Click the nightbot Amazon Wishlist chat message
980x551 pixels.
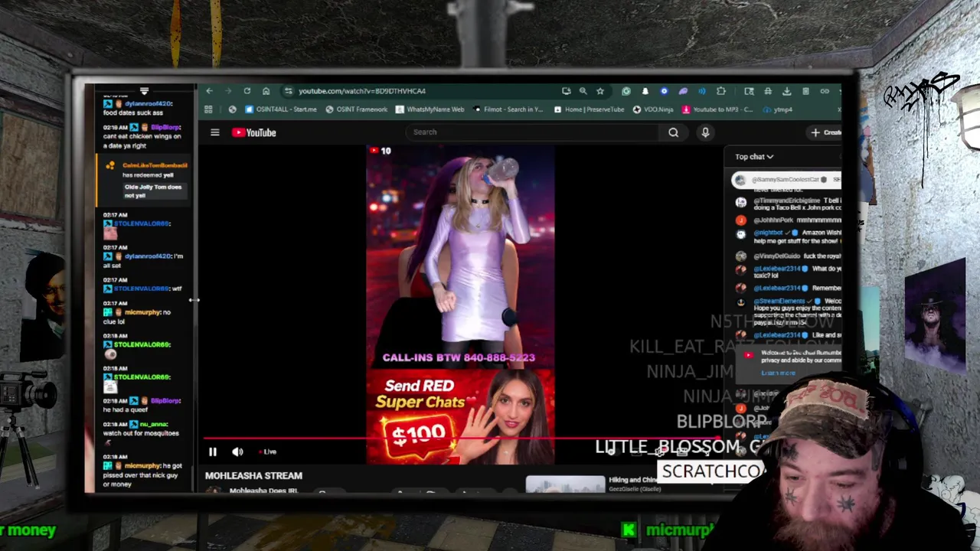[788, 236]
